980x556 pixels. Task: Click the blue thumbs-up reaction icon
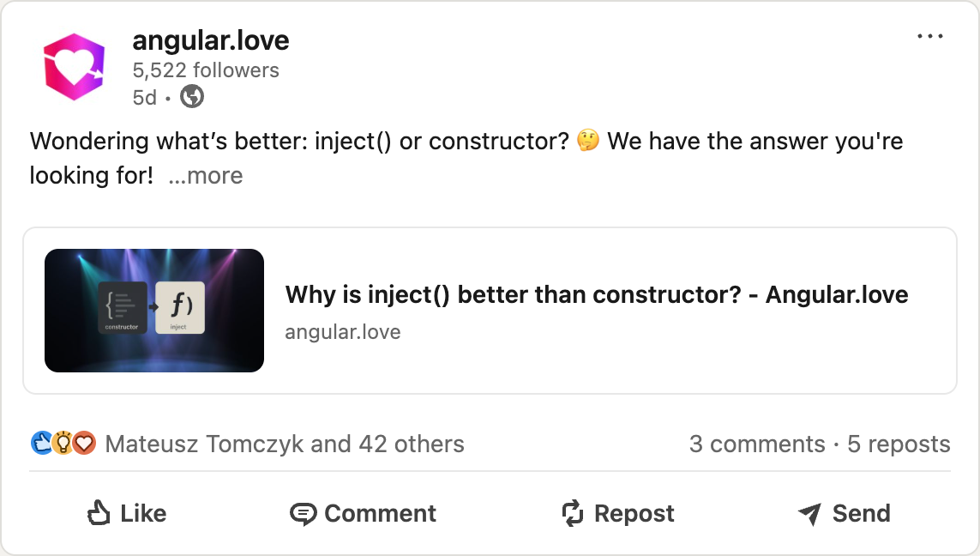pyautogui.click(x=41, y=444)
